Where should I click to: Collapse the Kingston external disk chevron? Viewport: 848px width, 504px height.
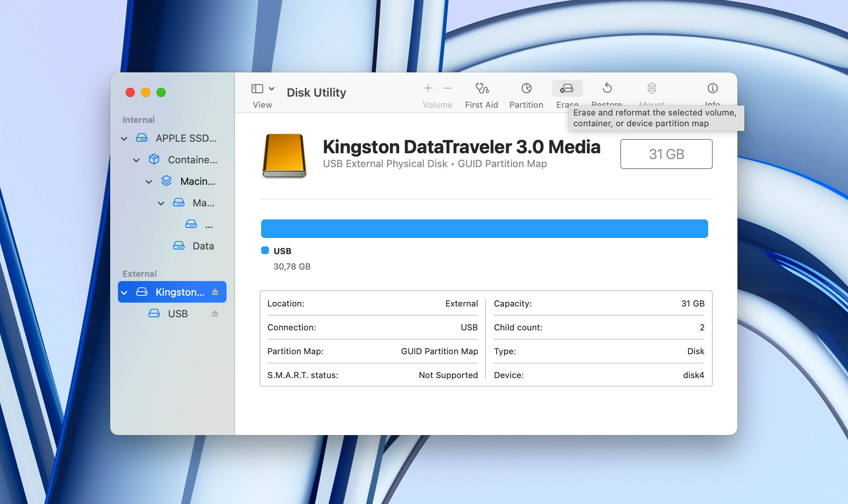(x=124, y=293)
